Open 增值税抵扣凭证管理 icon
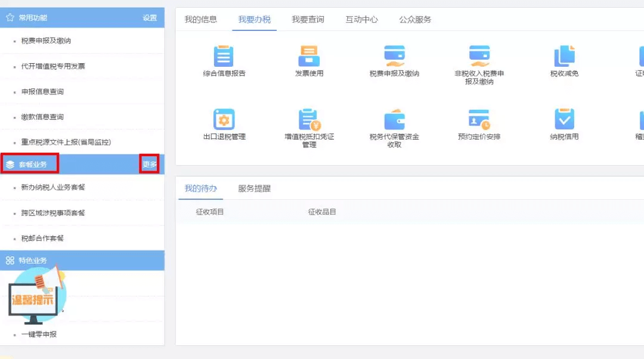The height and width of the screenshot is (359, 644). (x=309, y=119)
